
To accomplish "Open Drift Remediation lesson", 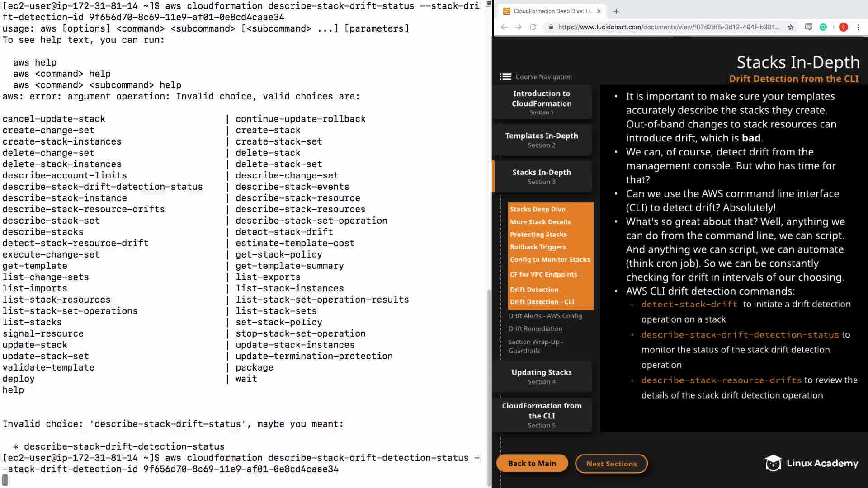I will click(535, 328).
